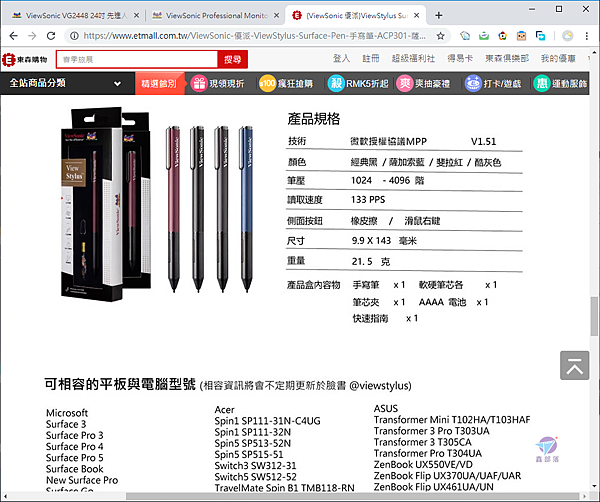Open new tab with plus button
The image size is (600, 502).
pos(439,15)
